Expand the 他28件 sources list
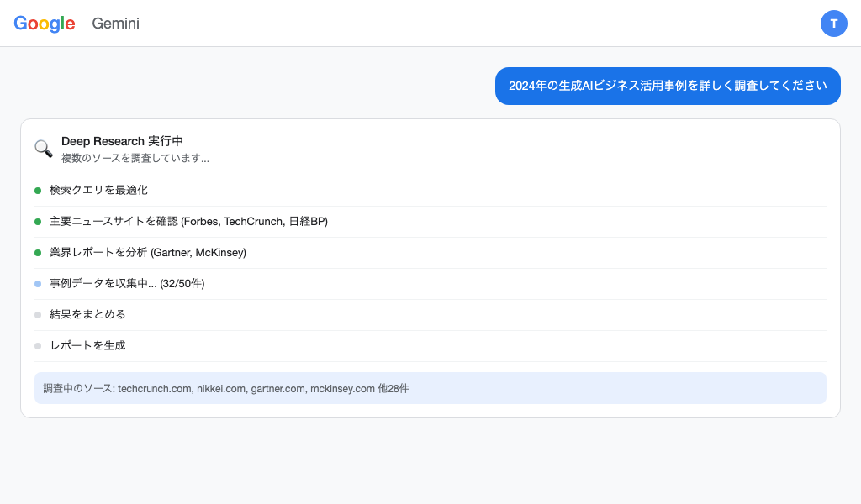 tap(392, 388)
